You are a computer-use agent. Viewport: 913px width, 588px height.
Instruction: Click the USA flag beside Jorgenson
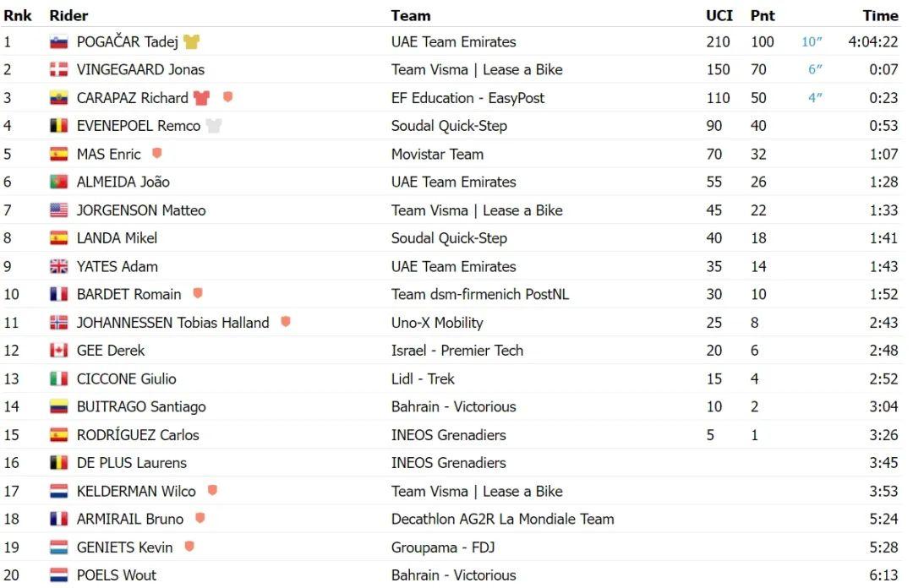pyautogui.click(x=58, y=210)
